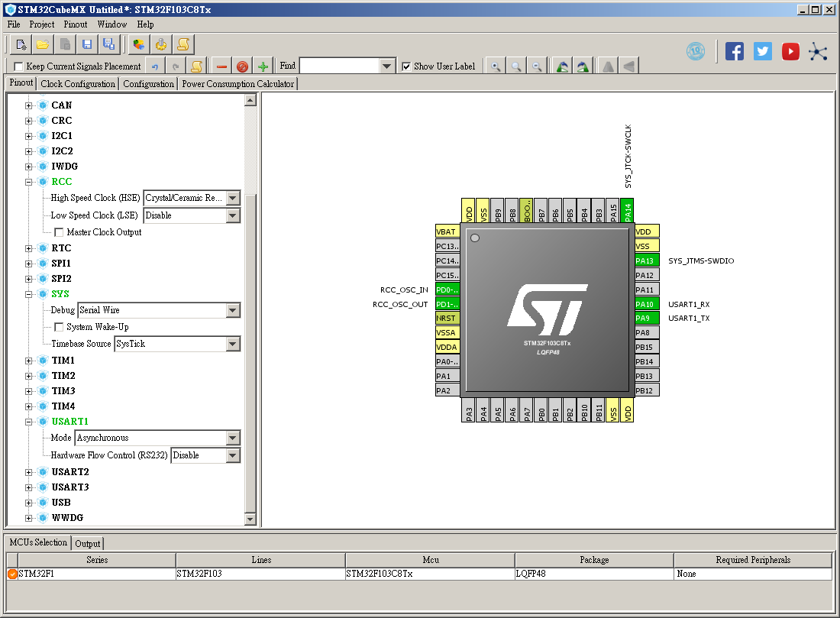Uncheck the Show User Label checkbox
The height and width of the screenshot is (618, 840).
tap(406, 66)
